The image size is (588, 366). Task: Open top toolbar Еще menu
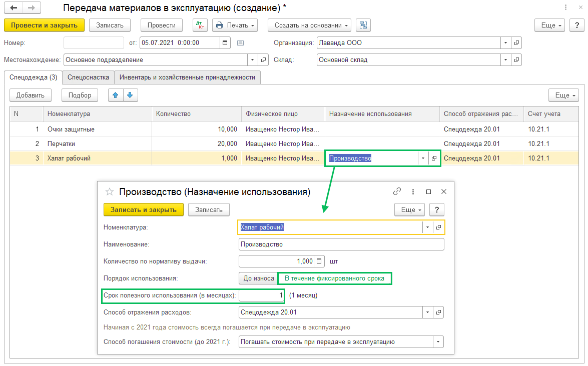tap(549, 25)
